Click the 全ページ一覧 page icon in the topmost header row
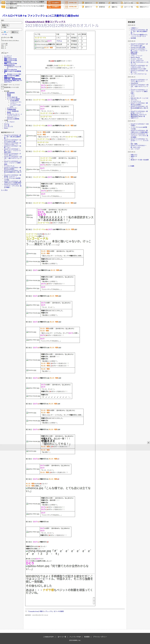This screenshot has height=644, width=150. point(122,3)
